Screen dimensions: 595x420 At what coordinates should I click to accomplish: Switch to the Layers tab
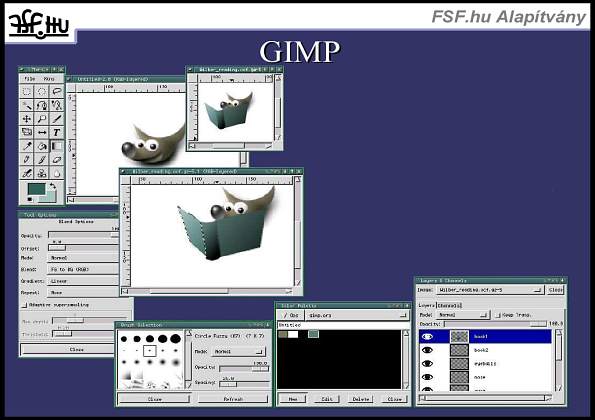[427, 305]
